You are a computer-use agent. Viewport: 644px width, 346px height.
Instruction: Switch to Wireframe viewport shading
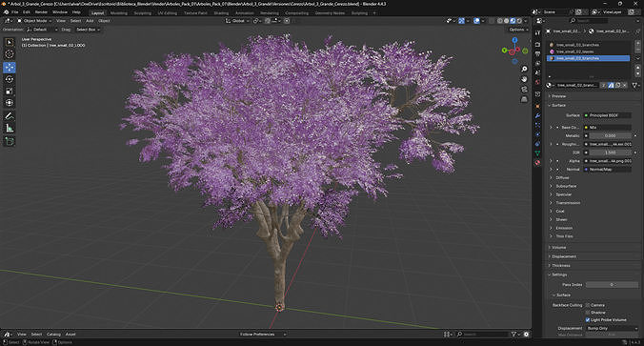coord(500,21)
